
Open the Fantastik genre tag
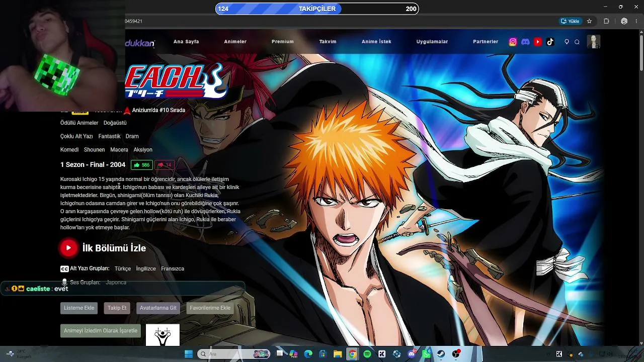pyautogui.click(x=109, y=136)
